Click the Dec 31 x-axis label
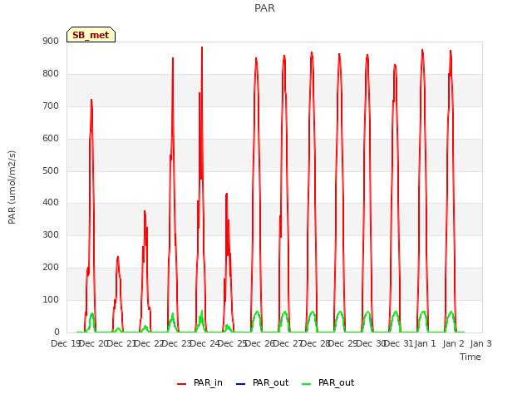Image resolution: width=532 pixels, height=399 pixels. click(399, 343)
